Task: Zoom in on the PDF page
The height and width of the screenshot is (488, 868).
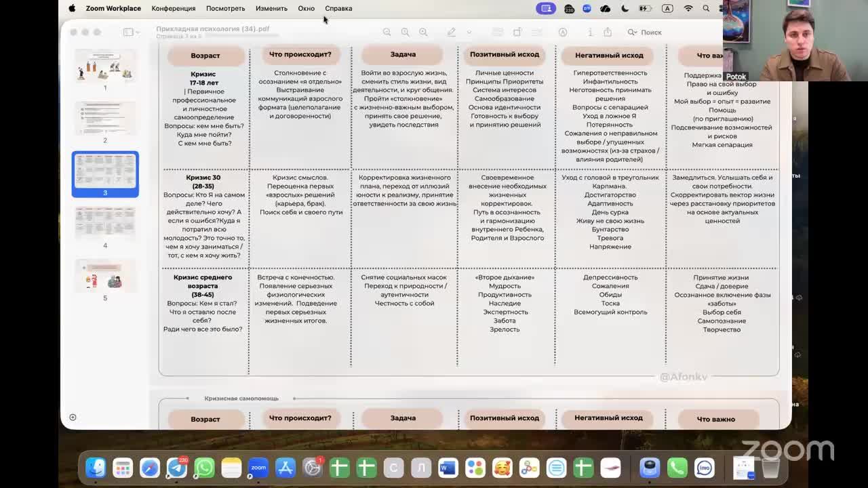Action: click(x=423, y=32)
